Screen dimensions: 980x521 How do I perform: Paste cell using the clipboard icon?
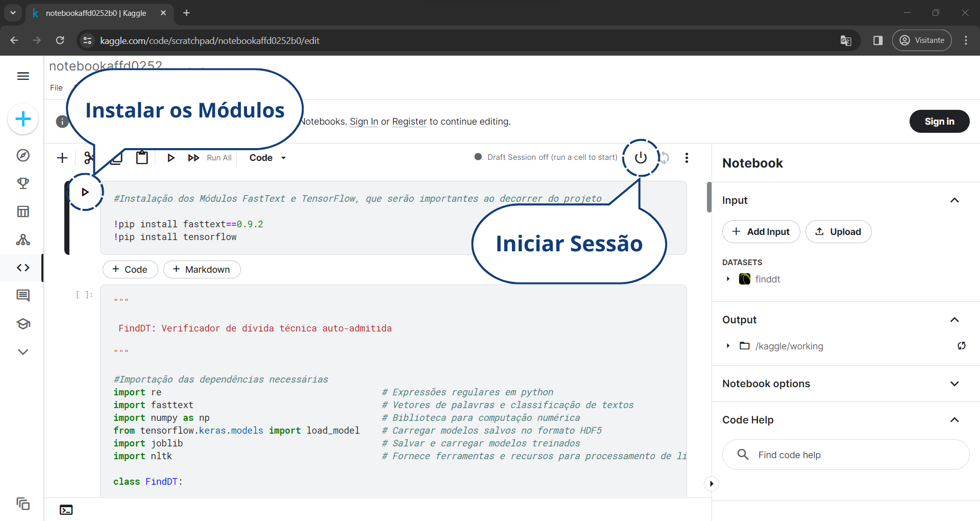click(x=142, y=158)
